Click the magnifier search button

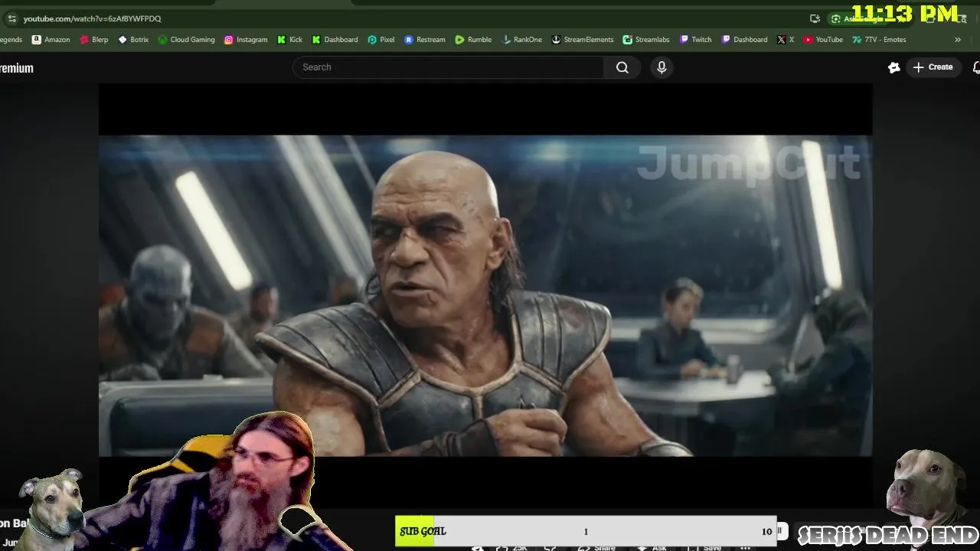(x=622, y=67)
